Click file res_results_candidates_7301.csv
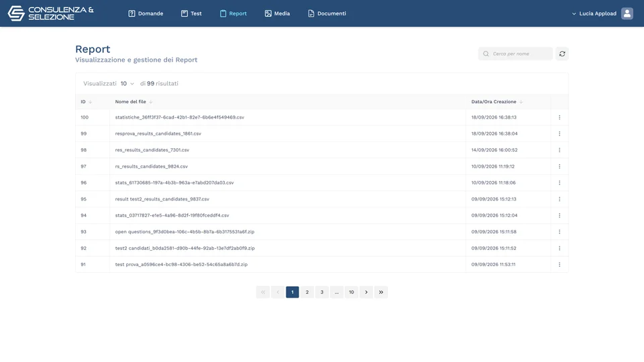This screenshot has width=644, height=362. tap(152, 150)
